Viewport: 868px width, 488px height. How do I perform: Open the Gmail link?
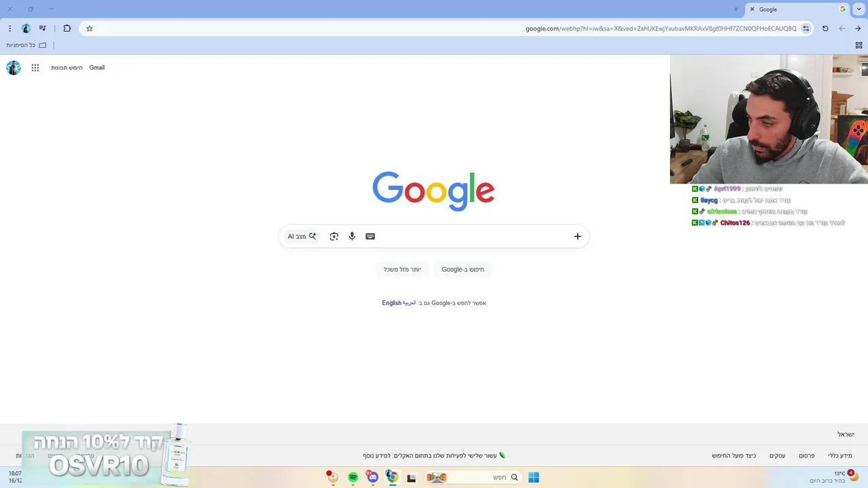(x=97, y=68)
